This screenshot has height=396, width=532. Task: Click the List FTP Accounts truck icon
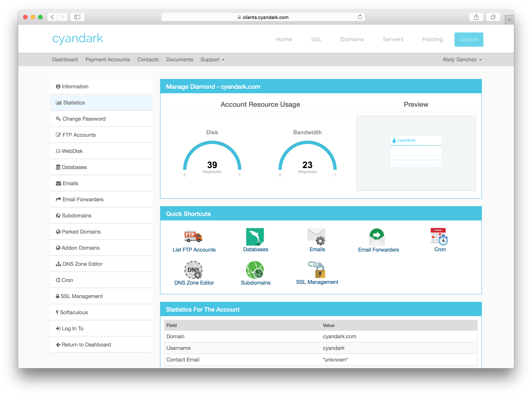(x=193, y=236)
